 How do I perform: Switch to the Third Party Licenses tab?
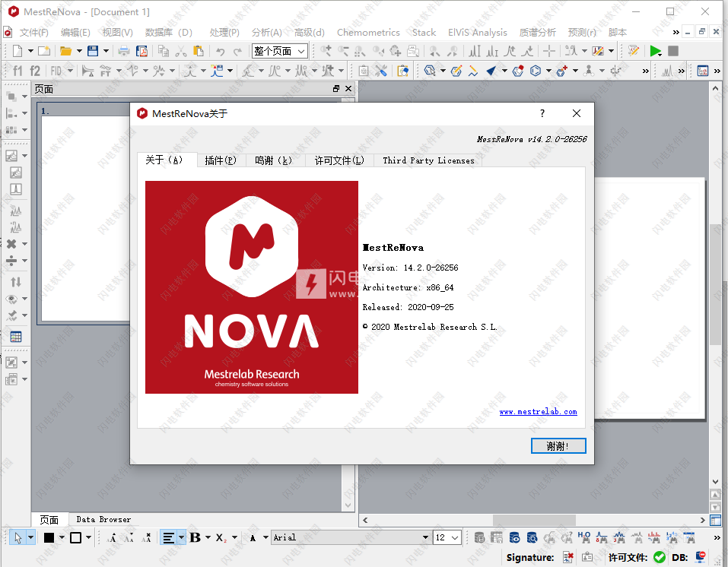pyautogui.click(x=428, y=160)
